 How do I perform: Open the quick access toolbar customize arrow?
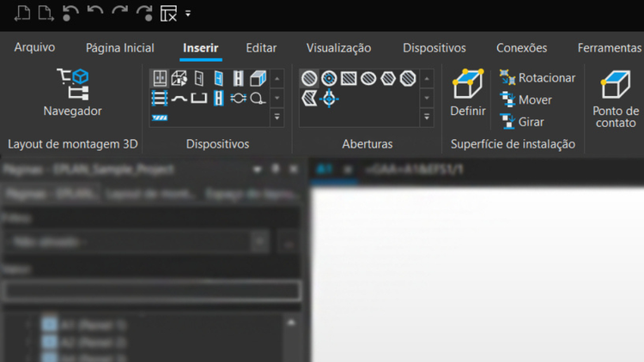pyautogui.click(x=188, y=14)
